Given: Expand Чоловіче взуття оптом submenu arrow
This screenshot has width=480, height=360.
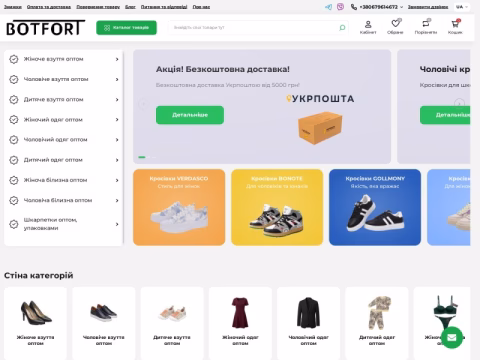Looking at the screenshot, I should tap(117, 79).
